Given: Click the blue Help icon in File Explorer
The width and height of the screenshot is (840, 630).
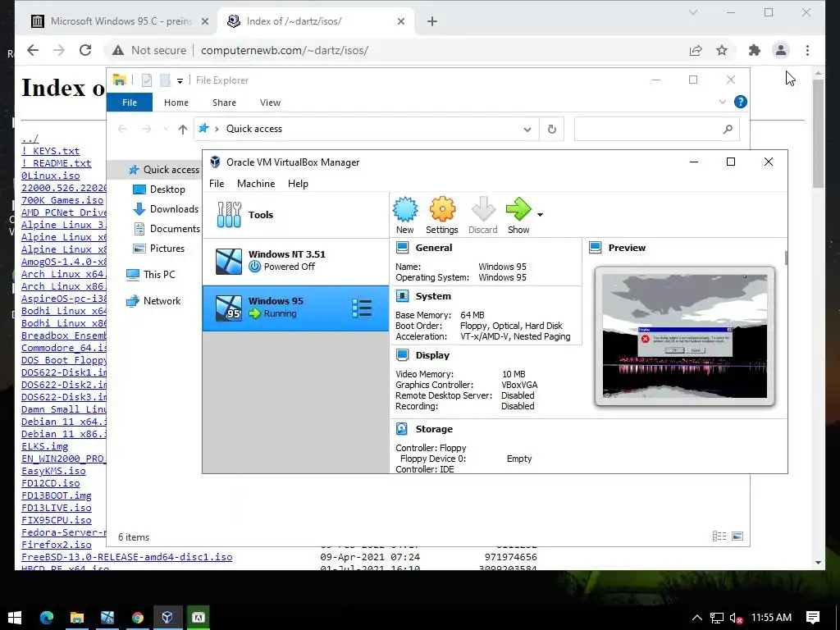Looking at the screenshot, I should (741, 102).
